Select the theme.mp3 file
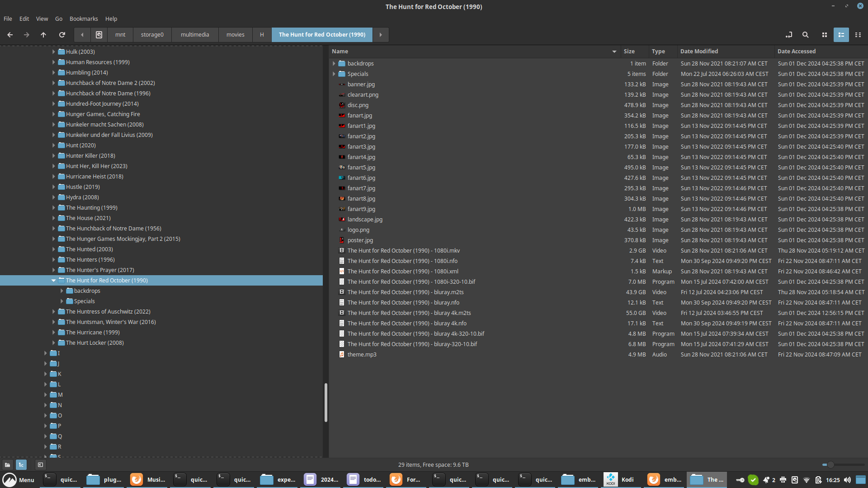The image size is (868, 488). (x=362, y=355)
